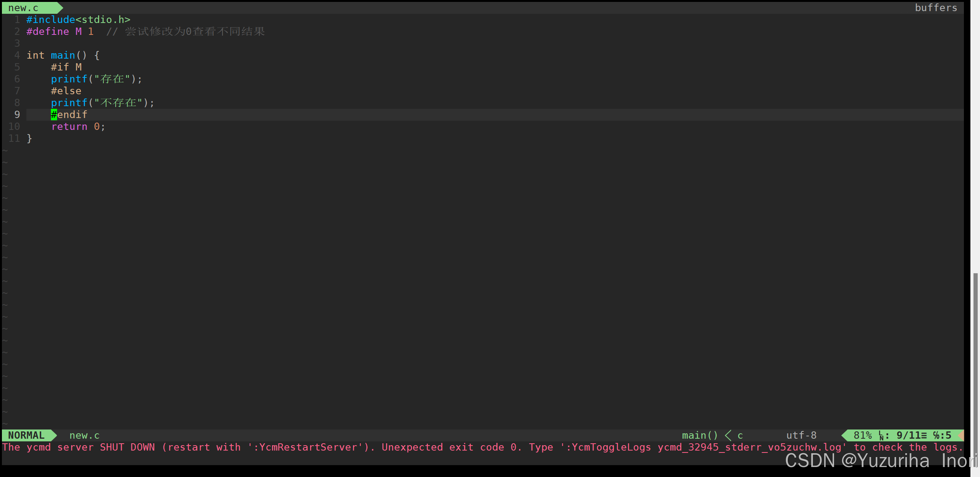Click the highlighted cursor on #endif

point(54,115)
